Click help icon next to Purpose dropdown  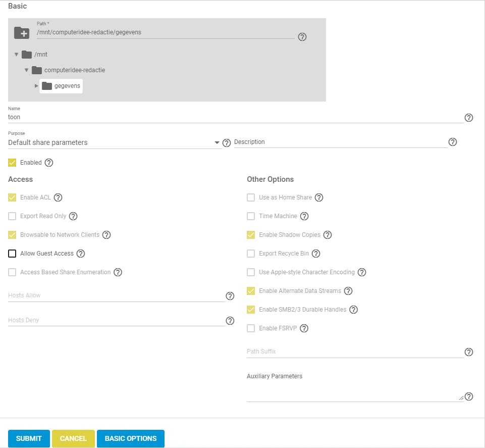coord(227,143)
